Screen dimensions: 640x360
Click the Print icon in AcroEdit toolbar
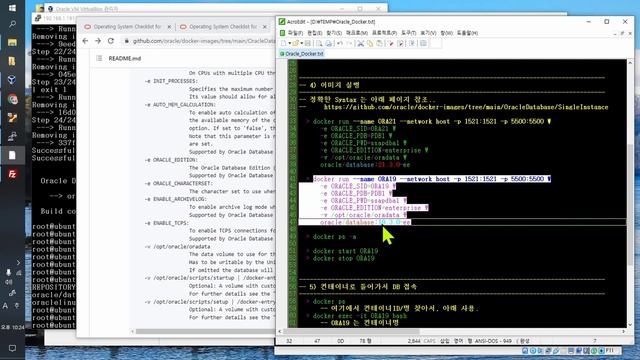tap(329, 43)
